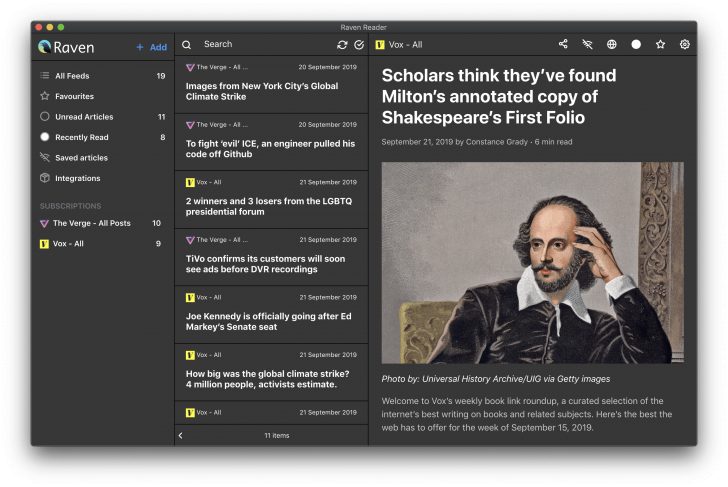This screenshot has height=487, width=728.
Task: Click The Verge logo in subscriptions
Action: (44, 224)
